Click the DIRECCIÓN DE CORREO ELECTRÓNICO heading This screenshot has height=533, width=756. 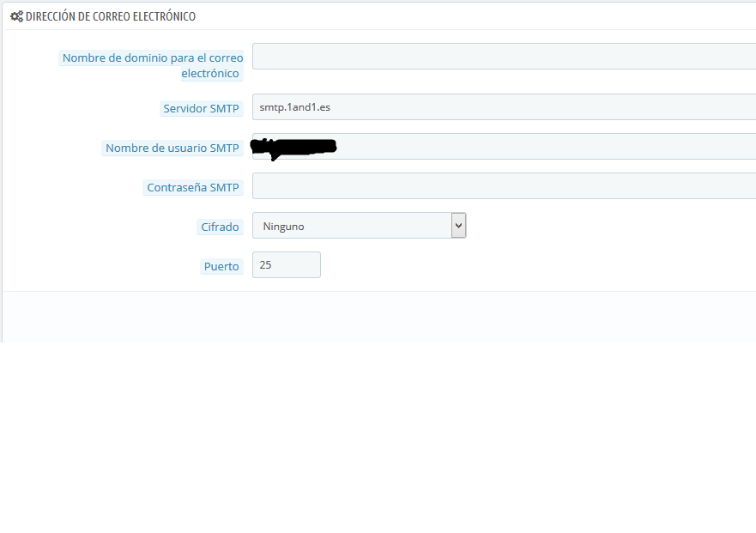coord(111,16)
